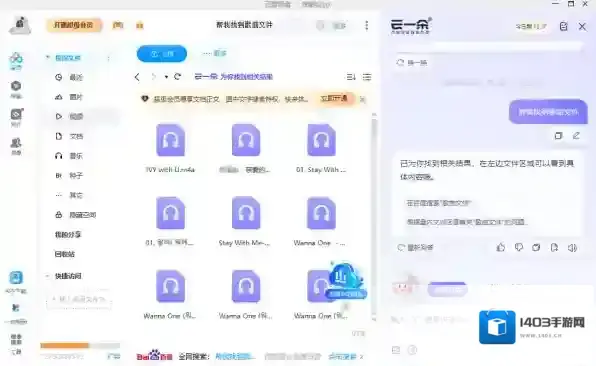The width and height of the screenshot is (596, 366).
Task: Open the user avatar profile
Action: (20, 25)
